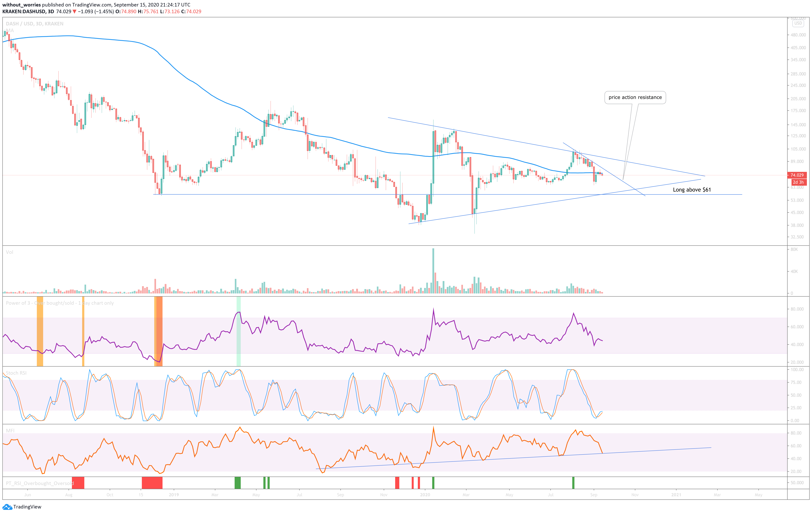The image size is (812, 514).
Task: Open the without_worries author name
Action: point(22,5)
